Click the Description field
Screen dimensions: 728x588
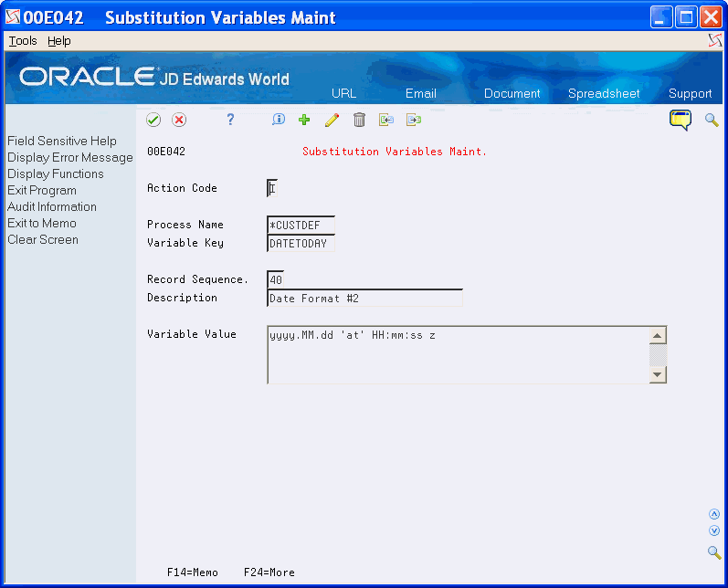(x=365, y=298)
